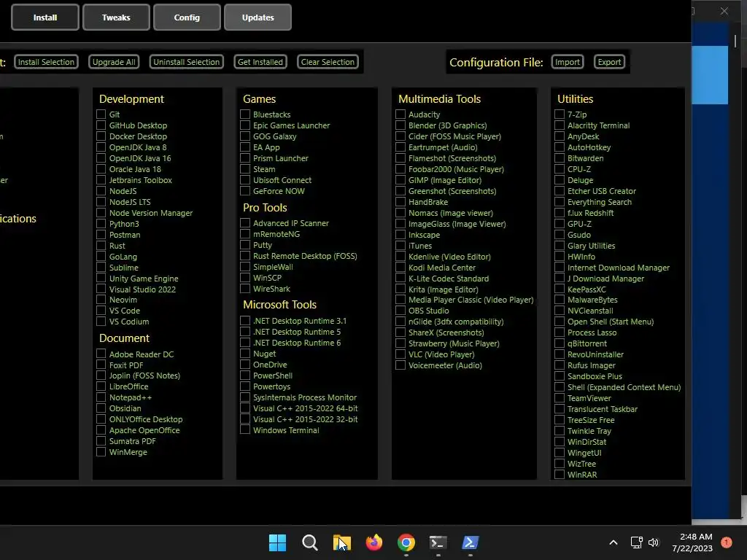Viewport: 747px width, 560px height.
Task: Open volume tray icon
Action: click(x=654, y=542)
